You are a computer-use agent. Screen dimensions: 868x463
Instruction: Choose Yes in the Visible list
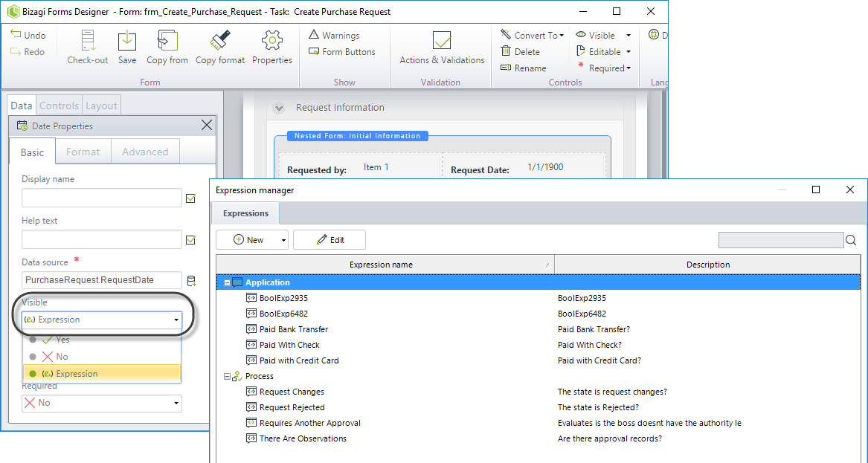[x=102, y=340]
